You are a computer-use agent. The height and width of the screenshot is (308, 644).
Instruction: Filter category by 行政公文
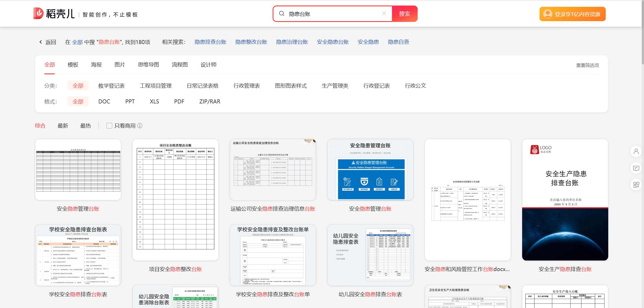415,86
